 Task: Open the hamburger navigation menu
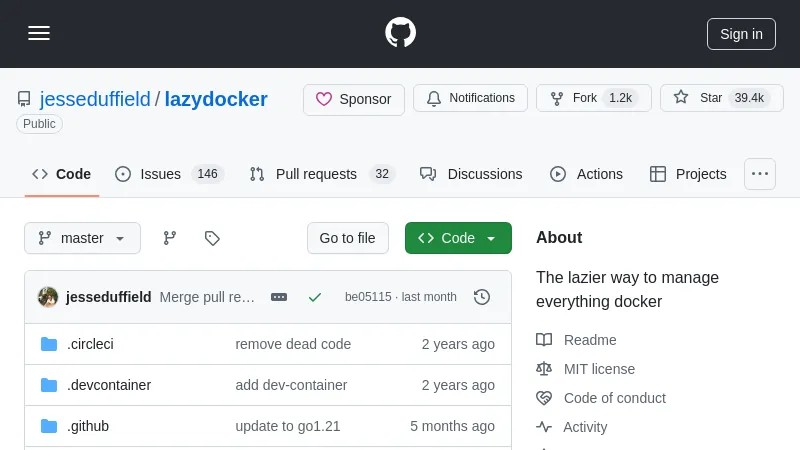[39, 33]
